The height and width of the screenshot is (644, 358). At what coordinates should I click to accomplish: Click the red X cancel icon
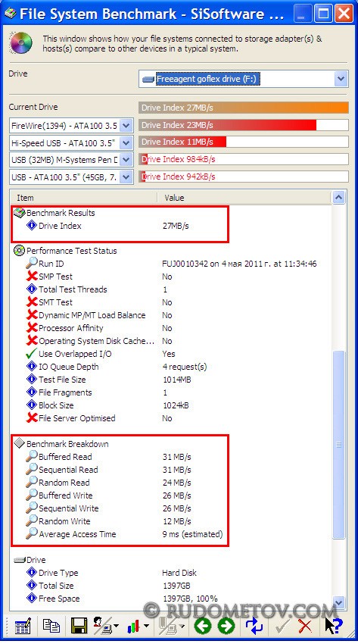305,626
